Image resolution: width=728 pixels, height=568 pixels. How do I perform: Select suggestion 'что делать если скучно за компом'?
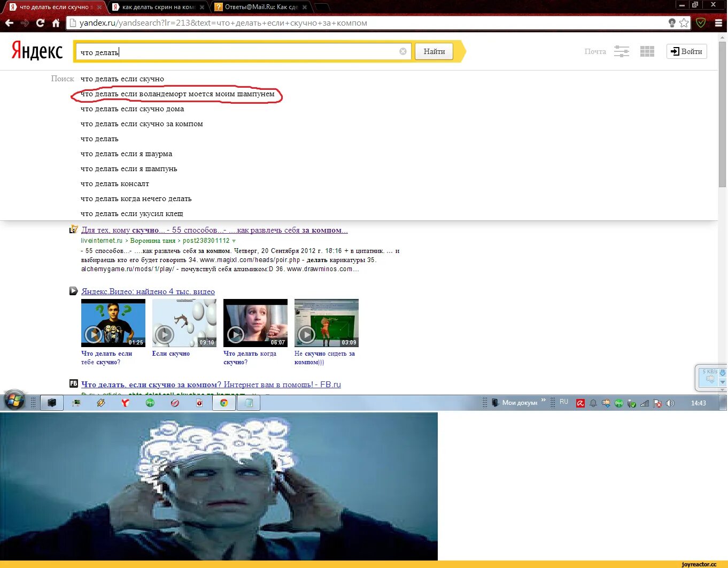142,124
